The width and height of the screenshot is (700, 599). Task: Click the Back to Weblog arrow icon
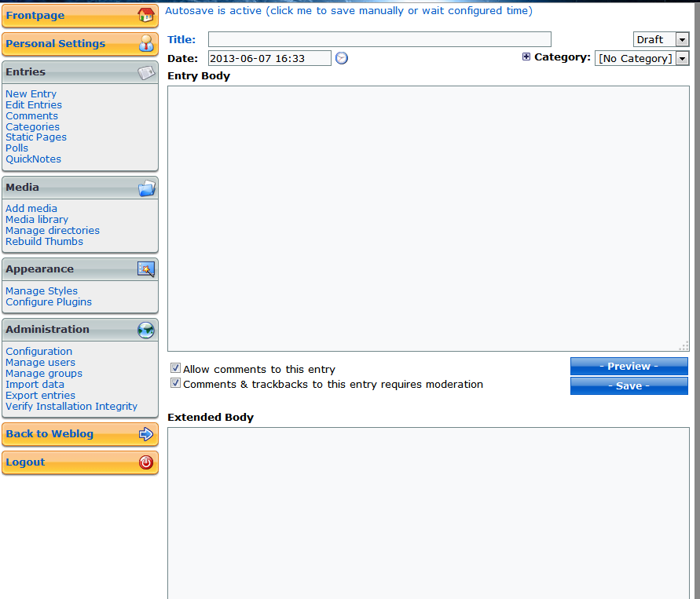point(146,434)
